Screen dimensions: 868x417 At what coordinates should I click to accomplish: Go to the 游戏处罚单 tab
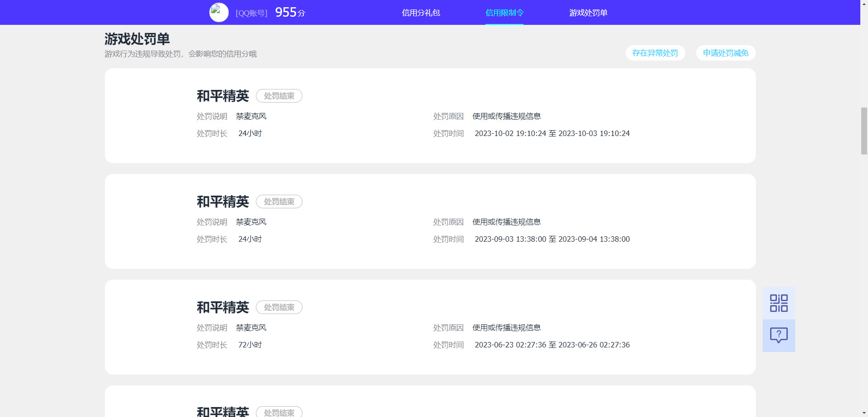[x=588, y=13]
